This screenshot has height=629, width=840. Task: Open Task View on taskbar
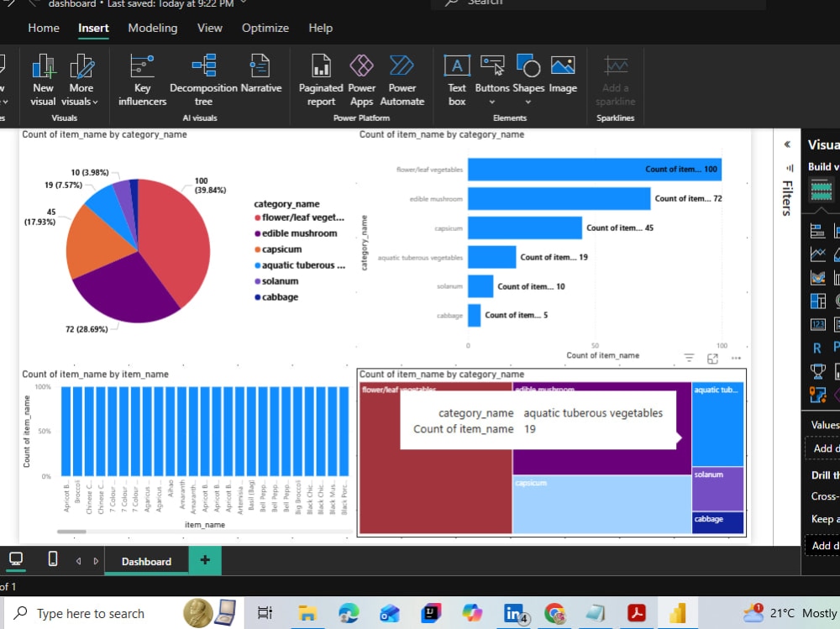pyautogui.click(x=265, y=612)
